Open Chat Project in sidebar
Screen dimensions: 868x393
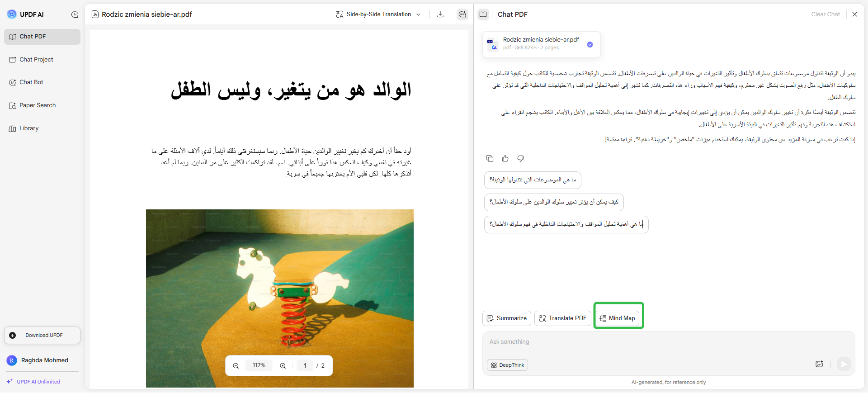click(x=42, y=60)
